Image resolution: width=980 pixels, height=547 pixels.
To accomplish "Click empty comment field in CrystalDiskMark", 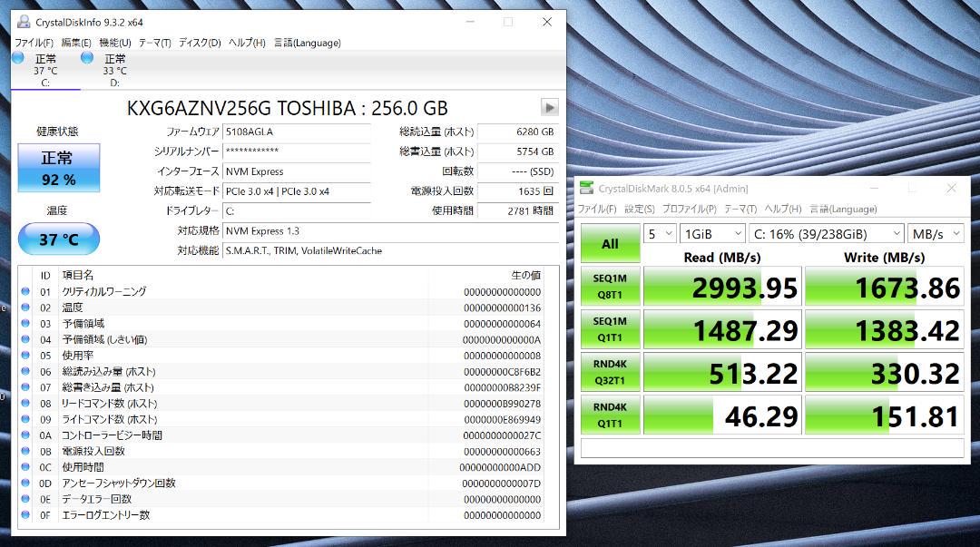I will click(772, 448).
